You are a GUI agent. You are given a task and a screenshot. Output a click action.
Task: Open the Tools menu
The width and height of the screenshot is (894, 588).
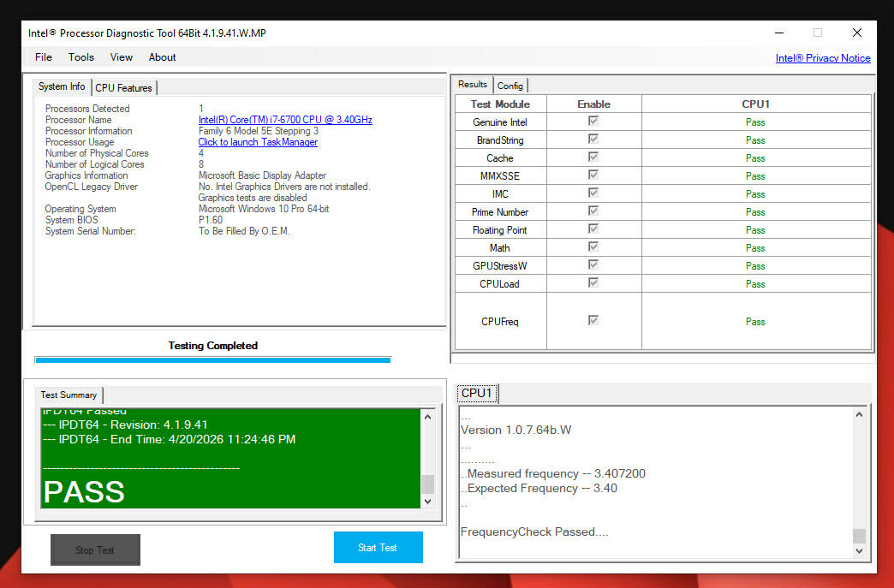tap(81, 57)
